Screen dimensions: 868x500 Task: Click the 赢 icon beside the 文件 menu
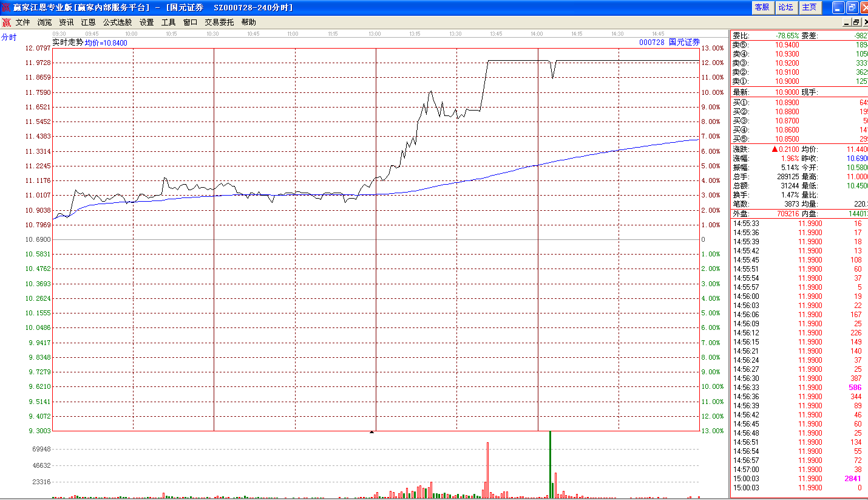6,22
